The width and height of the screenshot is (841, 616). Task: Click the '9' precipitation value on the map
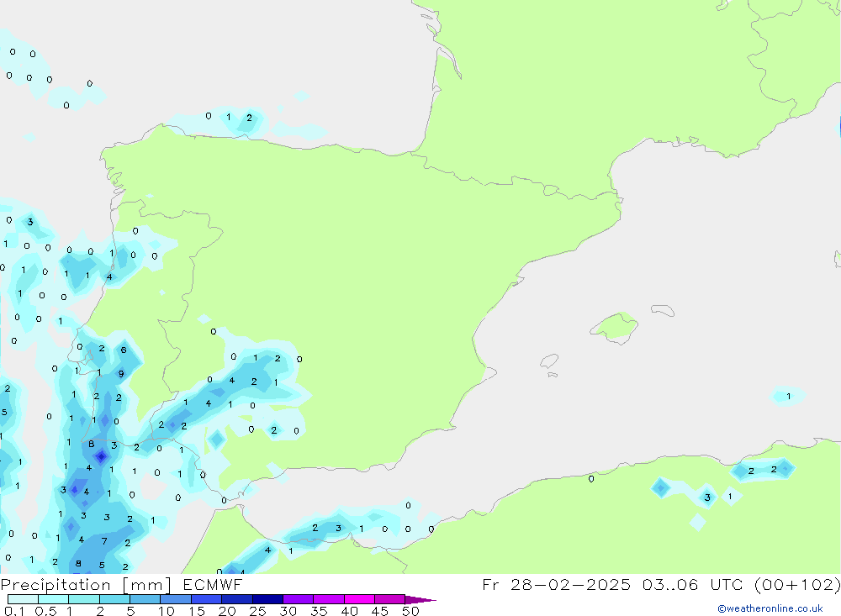(x=121, y=374)
